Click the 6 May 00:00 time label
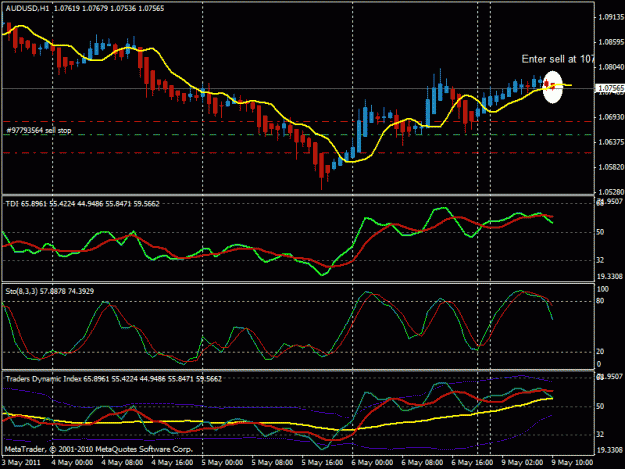The height and width of the screenshot is (469, 625). 372,463
